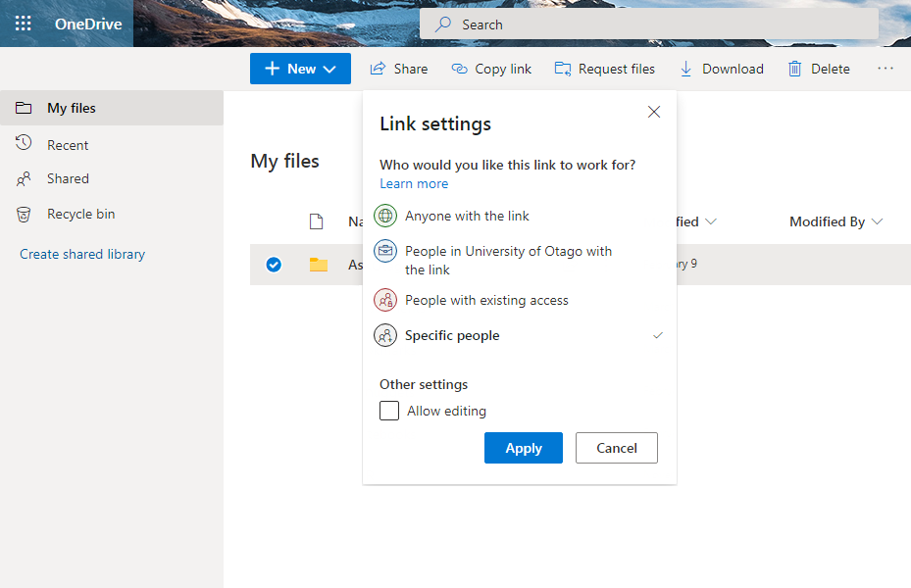Click the Copy link icon

click(459, 69)
